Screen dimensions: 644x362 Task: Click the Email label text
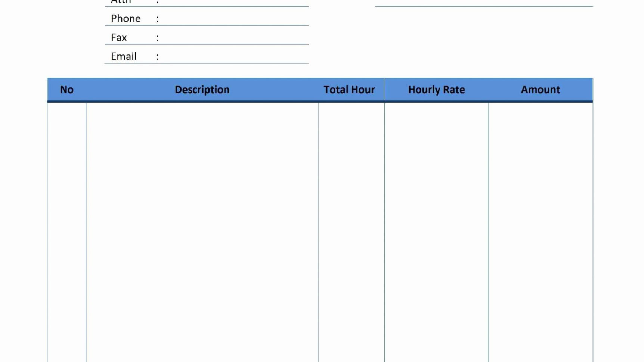click(123, 56)
